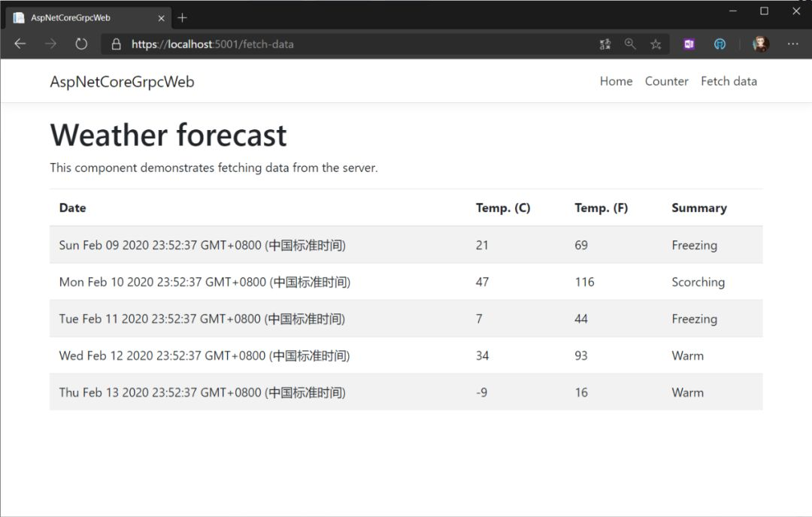Viewport: 812px width, 517px height.
Task: Minimize the browser window
Action: point(733,11)
